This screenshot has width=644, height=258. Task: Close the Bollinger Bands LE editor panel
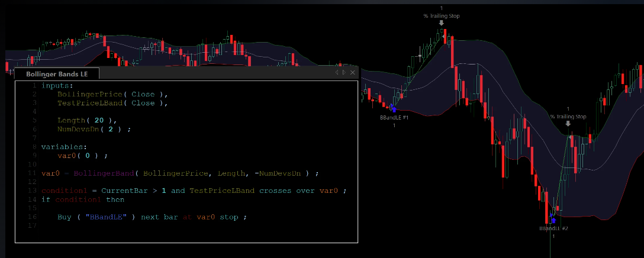tap(352, 72)
